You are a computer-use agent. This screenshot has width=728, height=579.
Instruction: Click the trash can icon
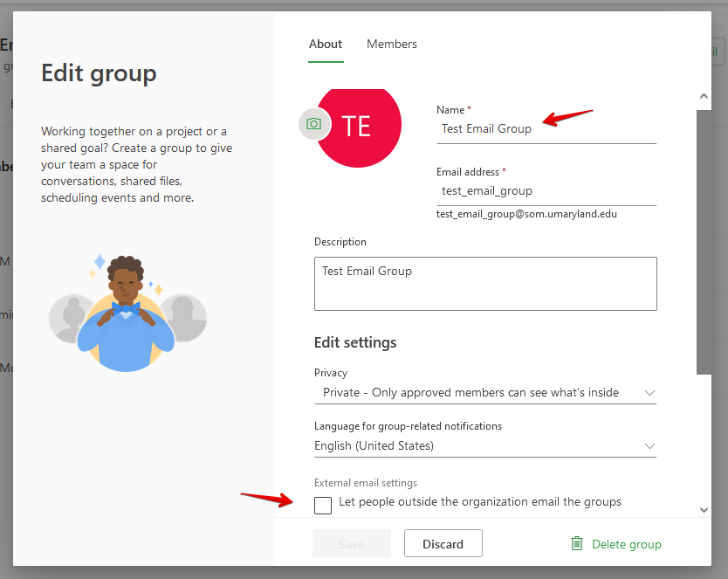(x=576, y=543)
